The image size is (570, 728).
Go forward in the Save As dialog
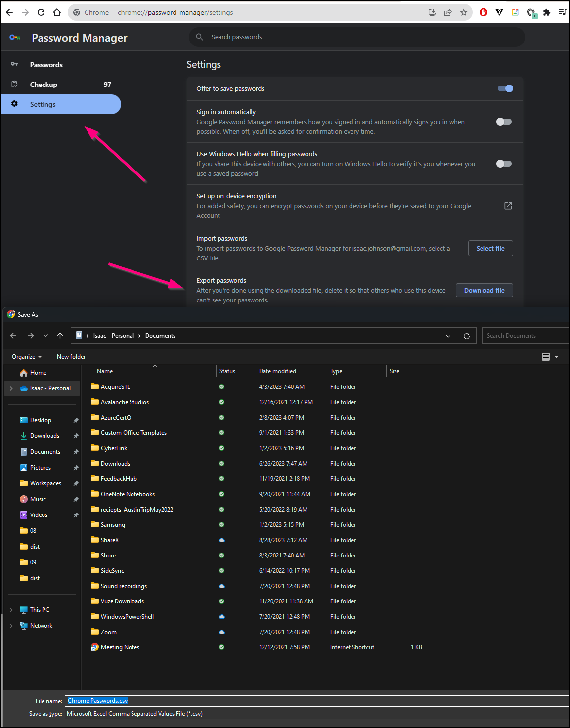pyautogui.click(x=31, y=336)
